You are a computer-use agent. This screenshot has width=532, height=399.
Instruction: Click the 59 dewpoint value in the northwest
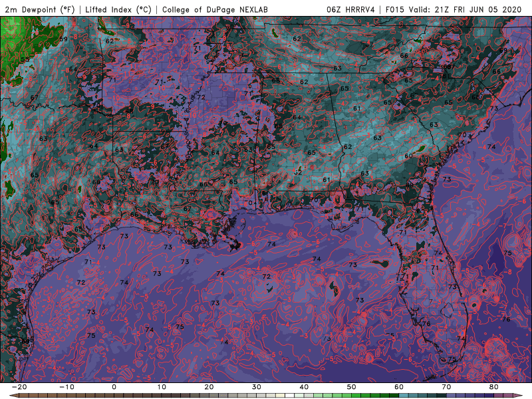(x=63, y=39)
